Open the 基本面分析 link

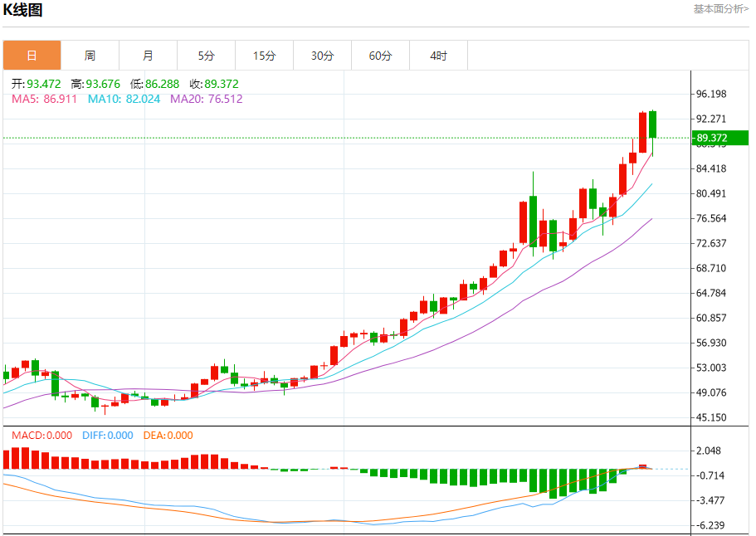tap(720, 8)
